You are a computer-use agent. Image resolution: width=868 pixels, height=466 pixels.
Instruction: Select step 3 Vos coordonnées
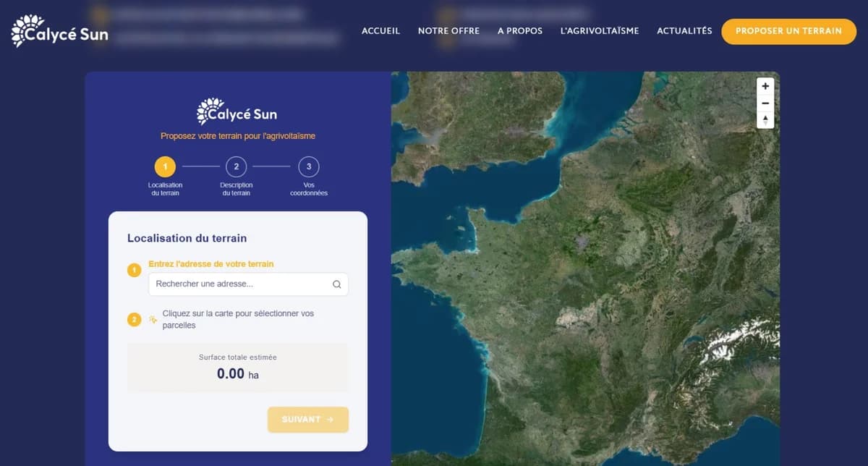(x=309, y=177)
